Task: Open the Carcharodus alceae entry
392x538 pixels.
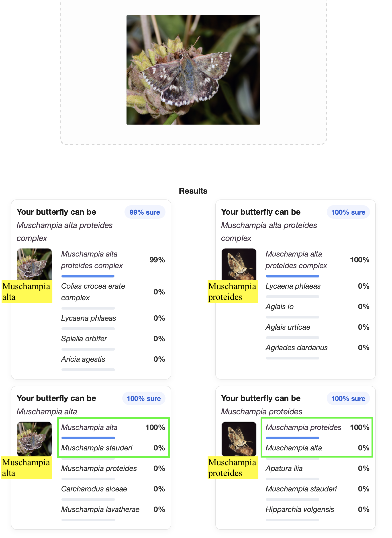Action: (x=94, y=489)
